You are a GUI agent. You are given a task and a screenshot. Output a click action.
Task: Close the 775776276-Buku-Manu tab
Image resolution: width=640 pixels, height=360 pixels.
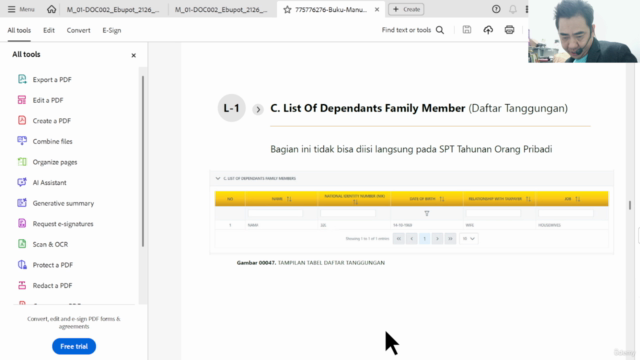377,9
